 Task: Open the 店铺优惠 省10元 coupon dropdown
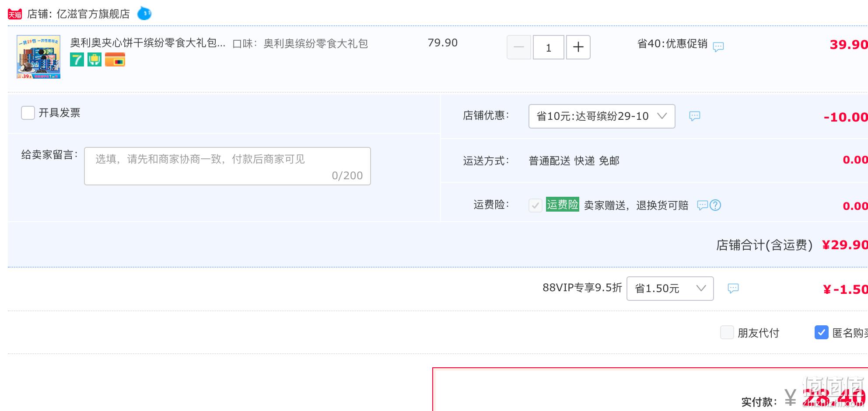click(x=602, y=116)
